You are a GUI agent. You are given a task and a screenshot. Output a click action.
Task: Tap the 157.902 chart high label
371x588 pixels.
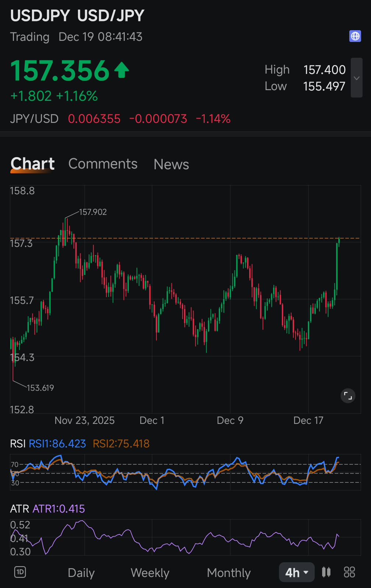coord(93,212)
